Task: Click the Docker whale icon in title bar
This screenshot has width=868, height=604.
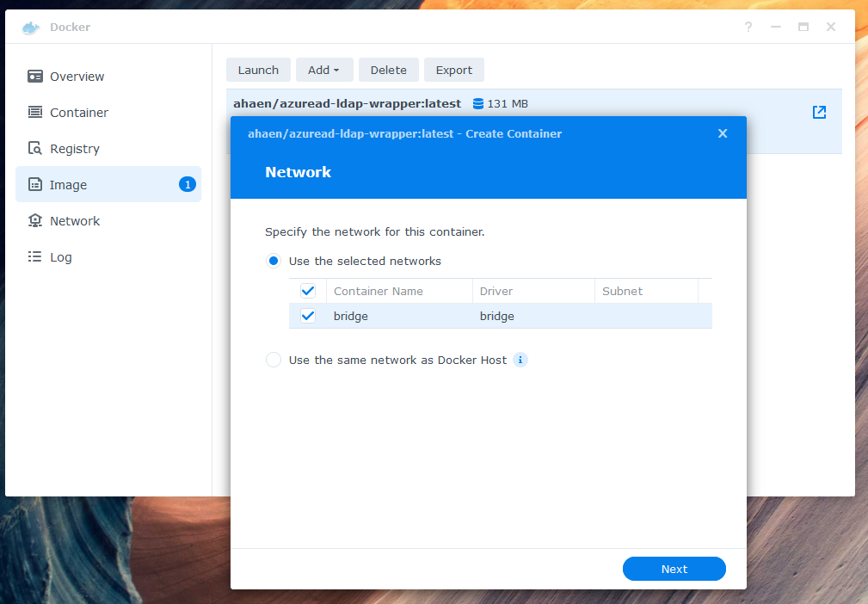Action: point(31,28)
